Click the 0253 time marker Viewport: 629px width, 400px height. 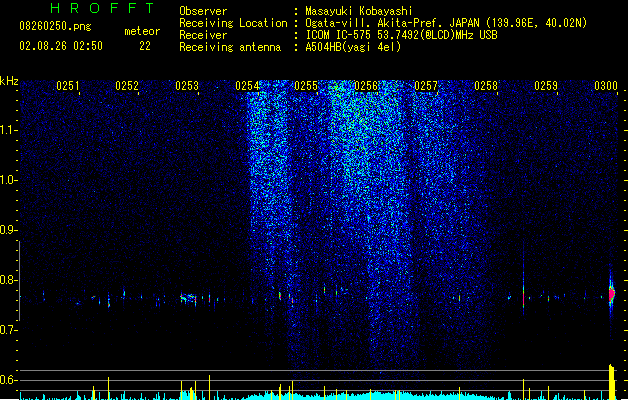(x=187, y=86)
